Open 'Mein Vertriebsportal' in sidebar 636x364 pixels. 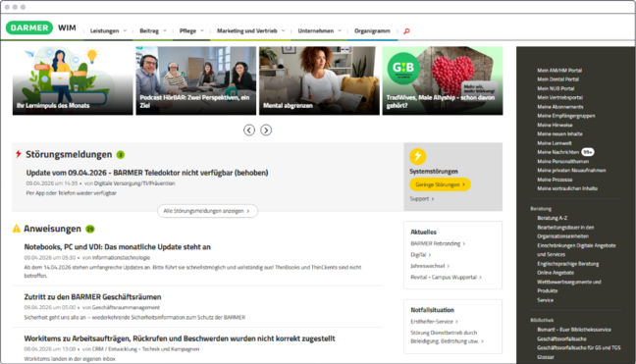(559, 97)
